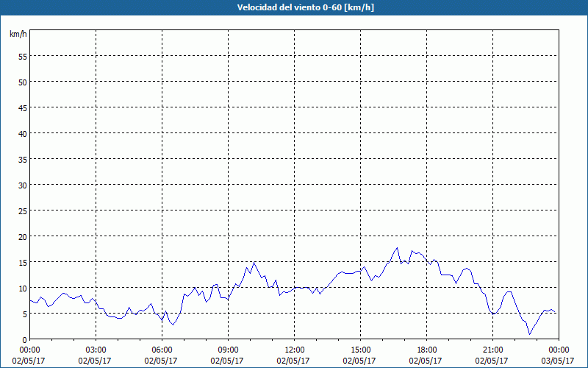Click the y-axis value 50
This screenshot has width=588, height=368.
coord(23,82)
